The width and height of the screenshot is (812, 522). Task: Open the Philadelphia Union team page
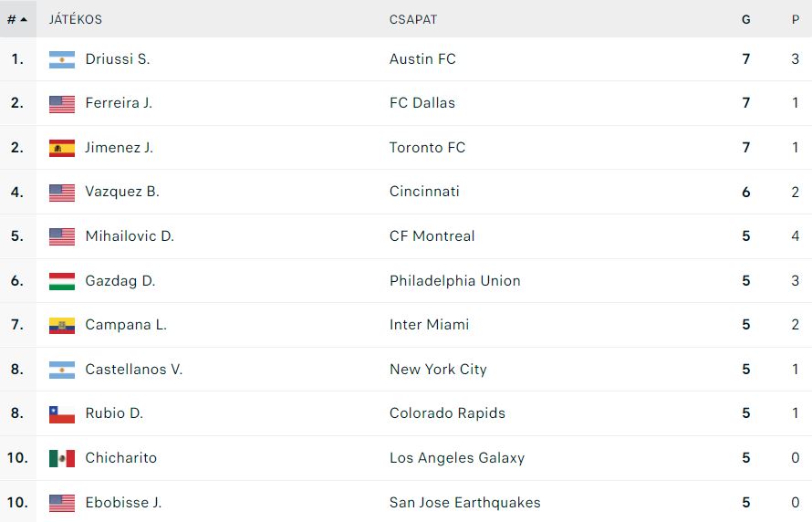pos(454,281)
